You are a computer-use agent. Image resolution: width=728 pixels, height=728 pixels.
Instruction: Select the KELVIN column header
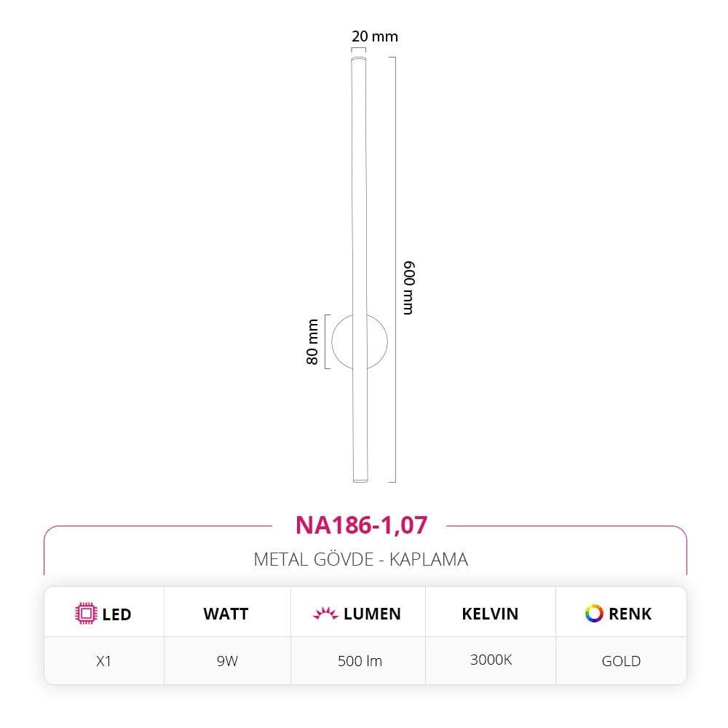(490, 614)
